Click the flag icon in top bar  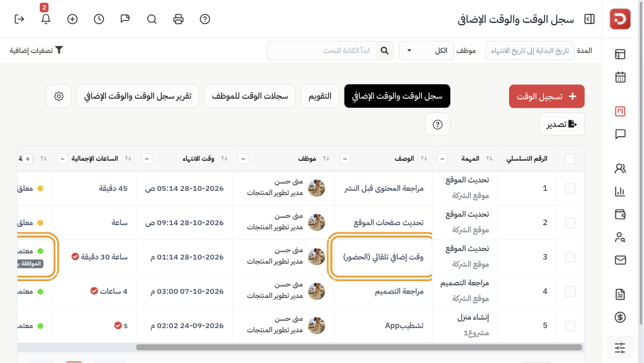125,19
